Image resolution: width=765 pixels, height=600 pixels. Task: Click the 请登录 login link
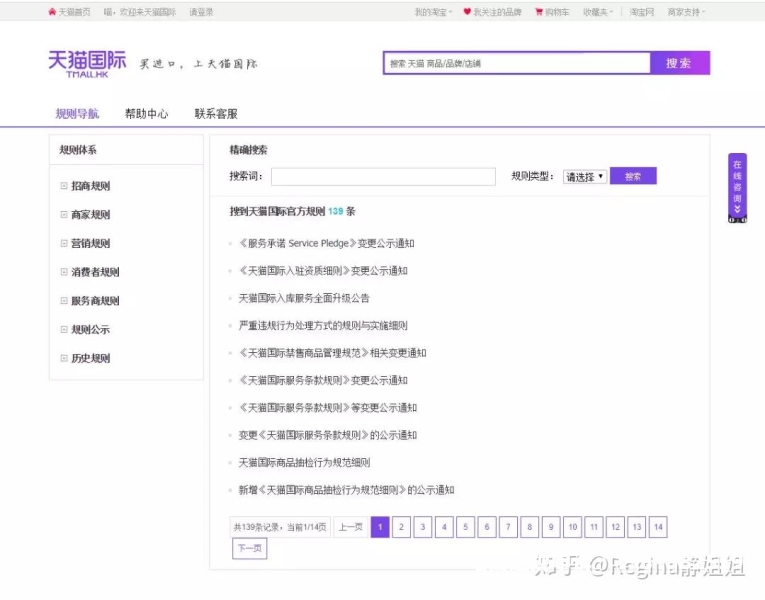pyautogui.click(x=201, y=12)
